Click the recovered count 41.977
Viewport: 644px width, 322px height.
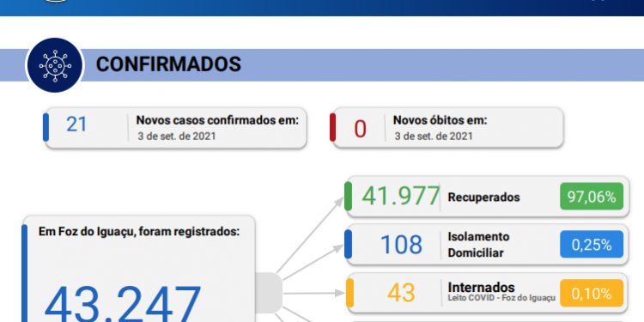point(400,197)
